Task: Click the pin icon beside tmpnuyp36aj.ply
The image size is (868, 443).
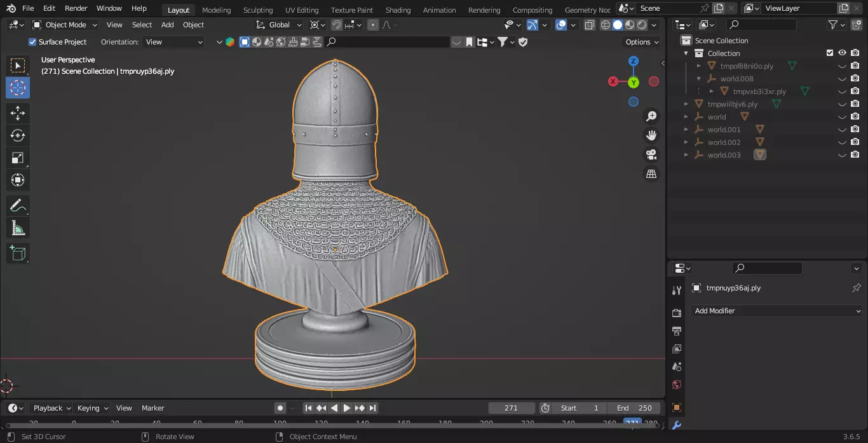Action: [856, 288]
